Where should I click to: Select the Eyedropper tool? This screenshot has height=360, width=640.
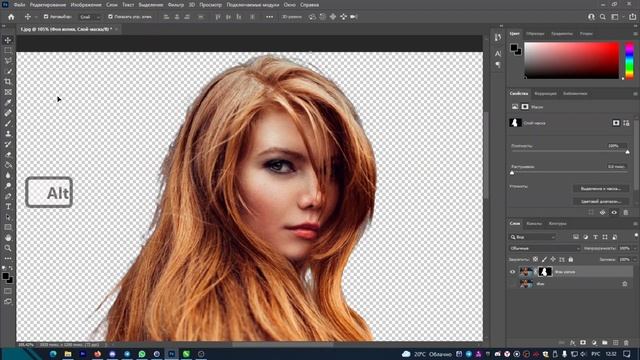click(8, 102)
